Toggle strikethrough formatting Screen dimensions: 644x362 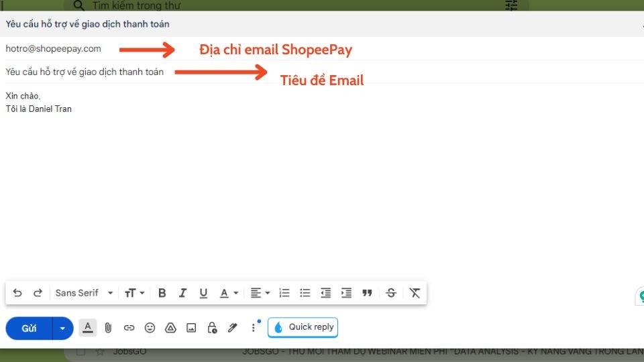(x=391, y=293)
